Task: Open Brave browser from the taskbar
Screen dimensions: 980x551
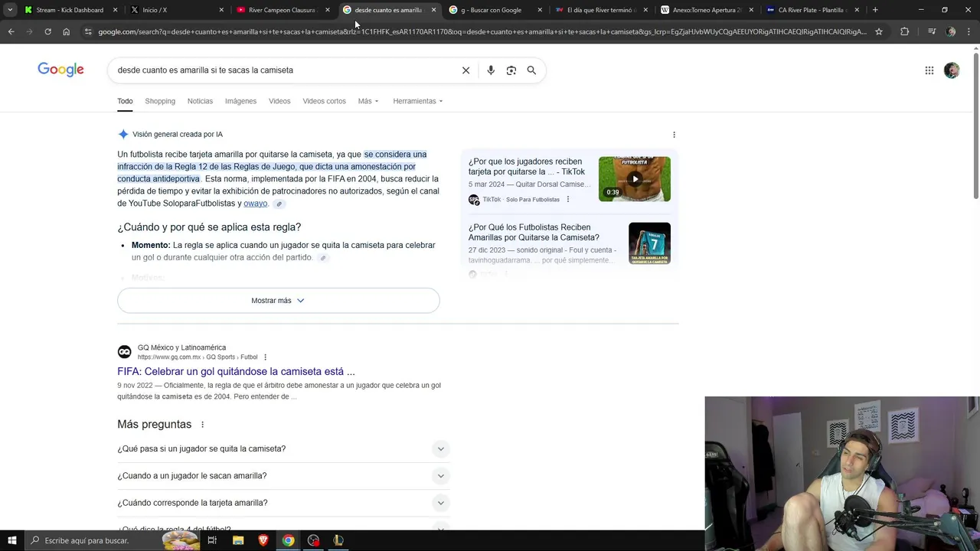Action: pos(263,540)
